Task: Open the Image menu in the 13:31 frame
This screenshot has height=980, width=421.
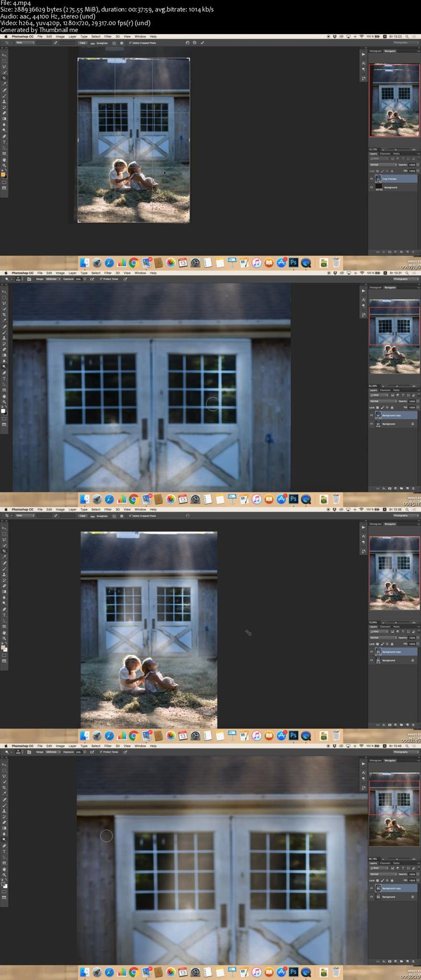Action: 60,273
